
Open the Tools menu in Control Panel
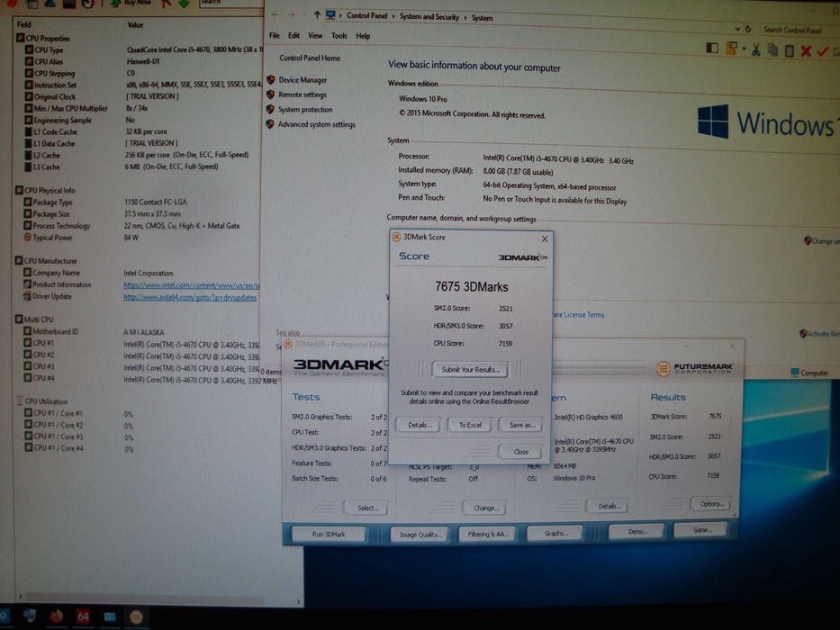pyautogui.click(x=339, y=36)
